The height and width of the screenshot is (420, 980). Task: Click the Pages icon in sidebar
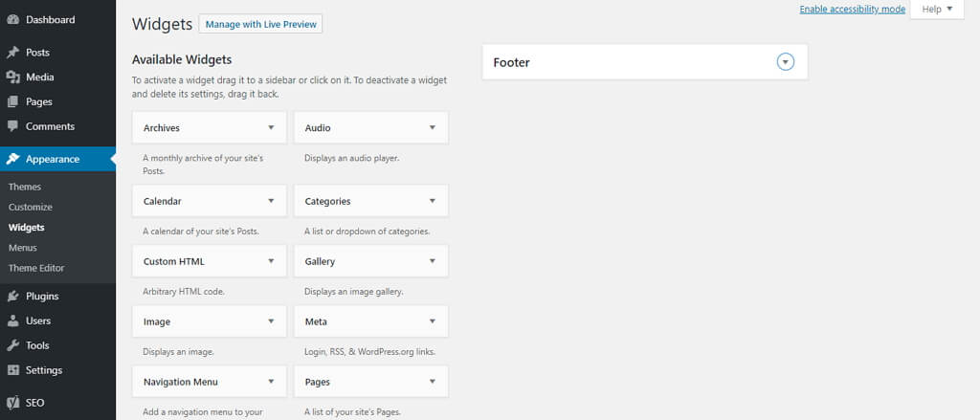(x=12, y=101)
